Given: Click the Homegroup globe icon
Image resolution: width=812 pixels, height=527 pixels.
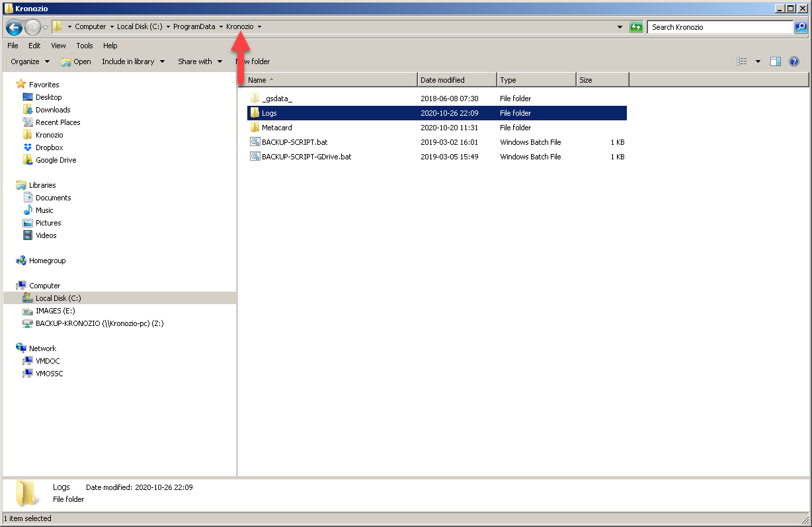Looking at the screenshot, I should [x=21, y=261].
